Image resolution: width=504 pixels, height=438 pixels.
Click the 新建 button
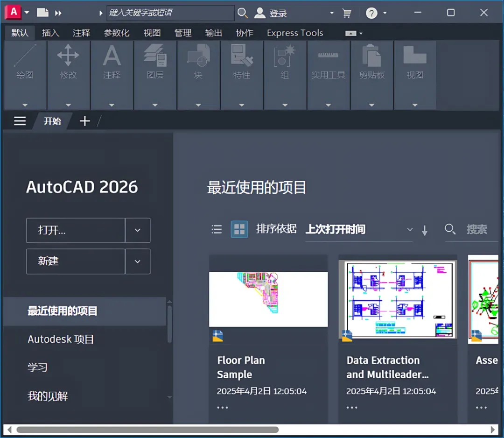76,261
